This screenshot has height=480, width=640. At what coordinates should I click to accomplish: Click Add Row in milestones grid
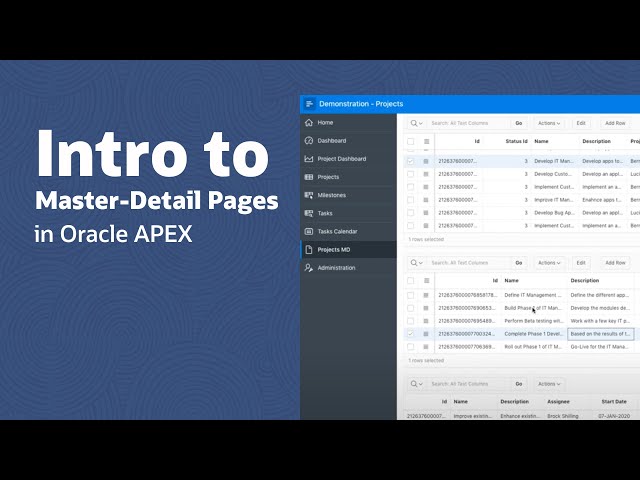[615, 263]
